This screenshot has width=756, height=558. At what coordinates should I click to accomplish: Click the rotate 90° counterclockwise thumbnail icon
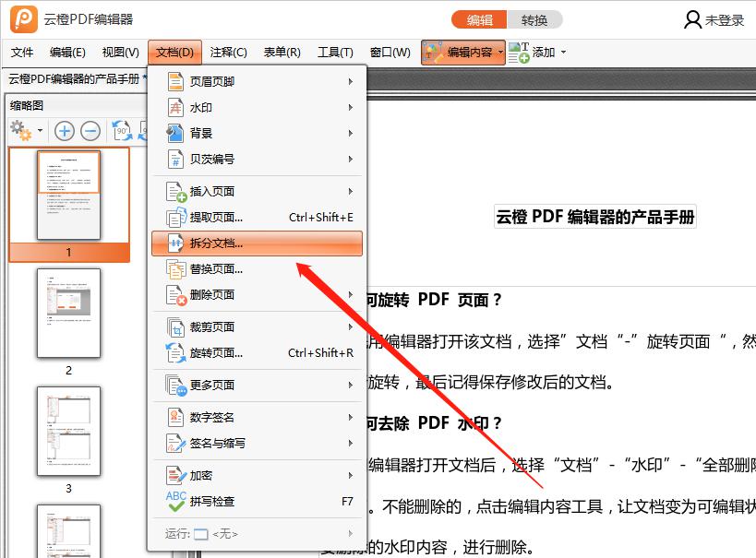122,131
